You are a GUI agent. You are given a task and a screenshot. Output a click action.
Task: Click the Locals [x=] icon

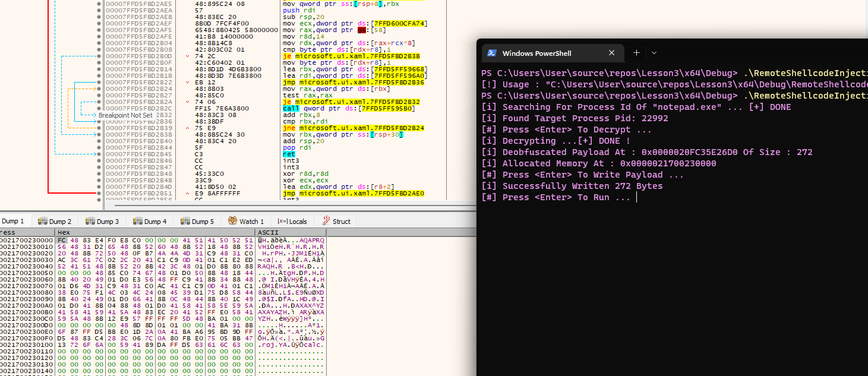[x=282, y=222]
